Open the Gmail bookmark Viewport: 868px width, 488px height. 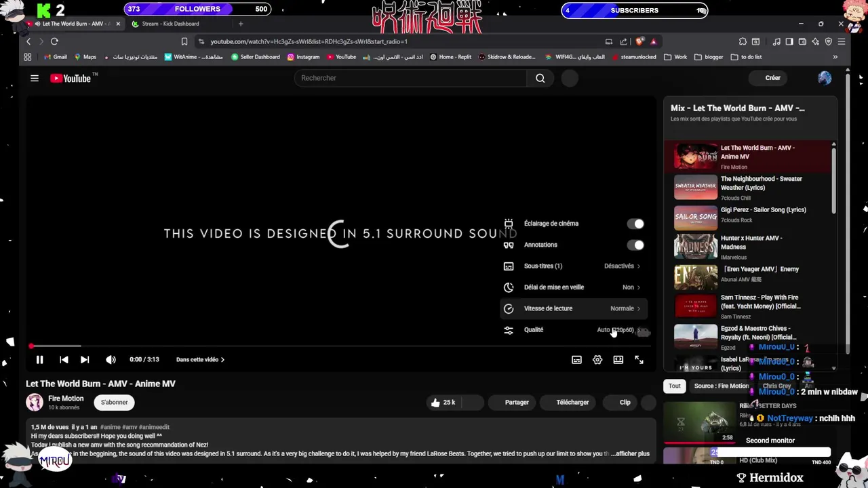tap(56, 57)
